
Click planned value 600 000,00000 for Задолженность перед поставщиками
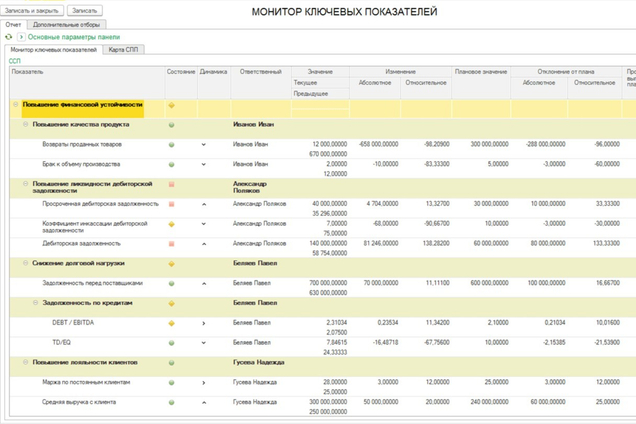(489, 283)
